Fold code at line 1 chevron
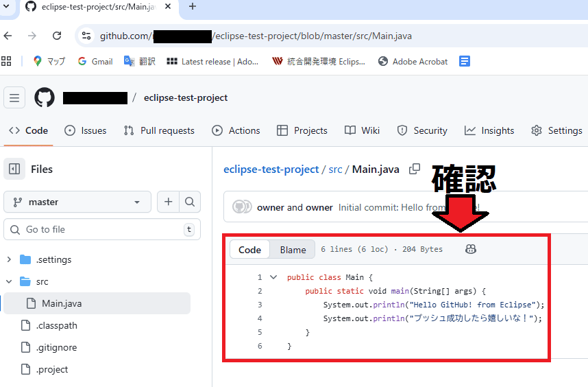Screen dimensions: 588x387 tap(273, 277)
